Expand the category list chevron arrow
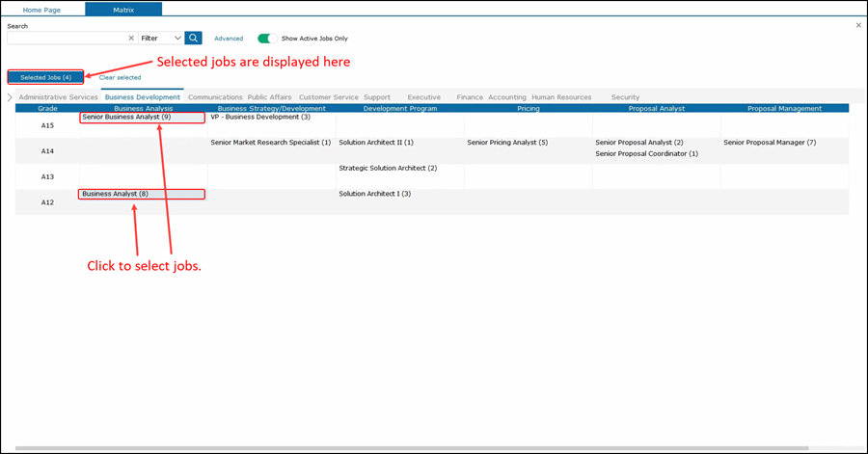The width and height of the screenshot is (868, 454). tap(10, 97)
